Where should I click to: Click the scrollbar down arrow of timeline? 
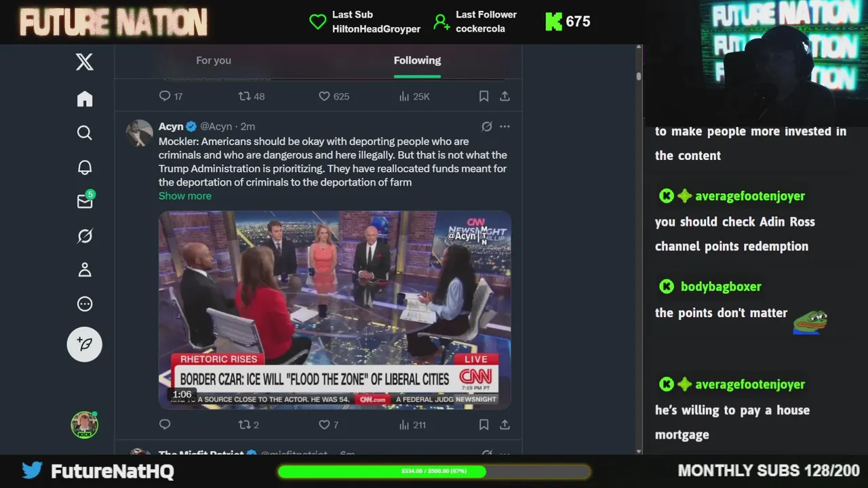pyautogui.click(x=639, y=451)
